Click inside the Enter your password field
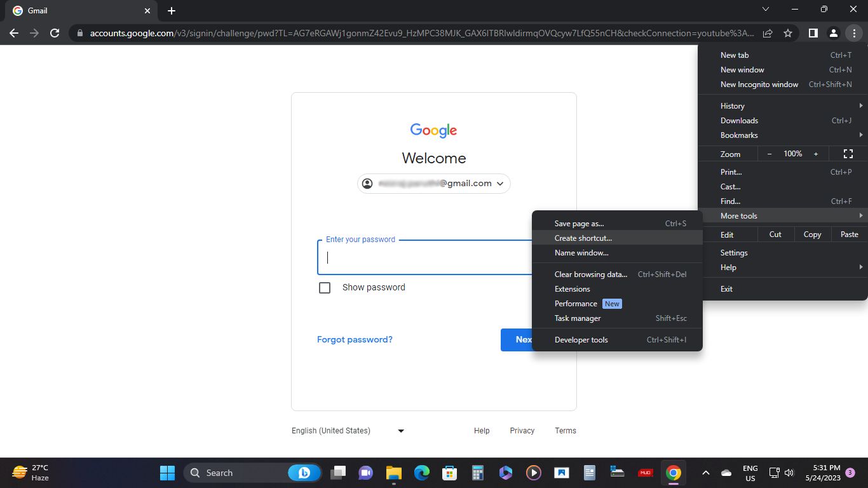This screenshot has height=488, width=868. [413, 257]
